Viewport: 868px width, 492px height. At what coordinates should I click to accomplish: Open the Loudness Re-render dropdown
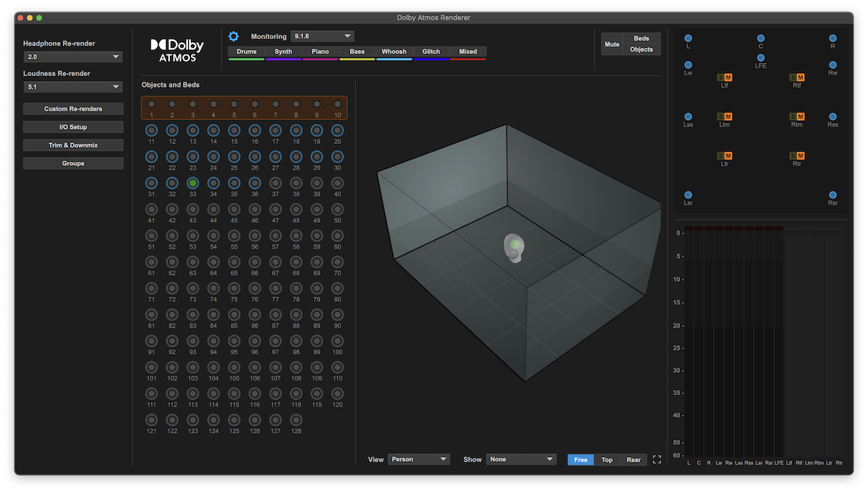click(72, 86)
